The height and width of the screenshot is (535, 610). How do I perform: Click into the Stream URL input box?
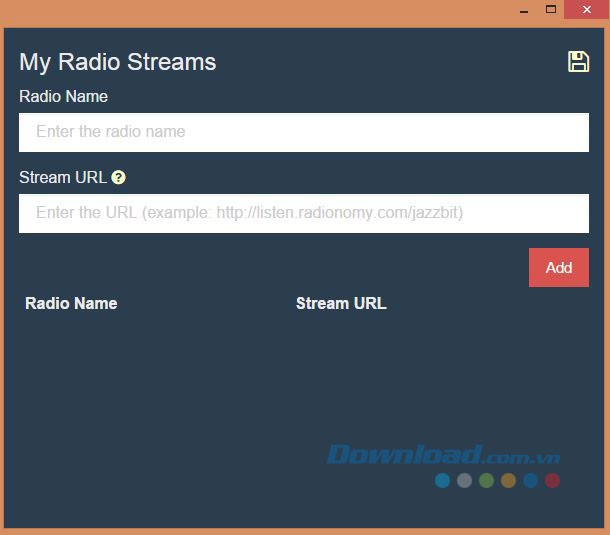(303, 213)
